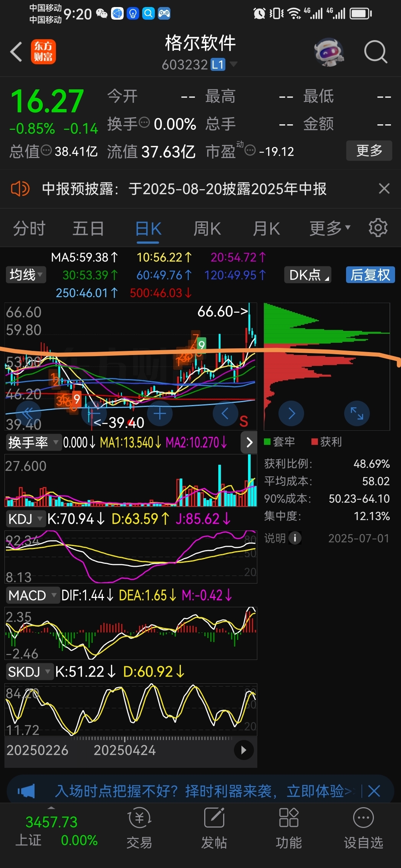Screen dimensions: 401x868
Task: Close the 择时利器 promo banner
Action: point(374,791)
